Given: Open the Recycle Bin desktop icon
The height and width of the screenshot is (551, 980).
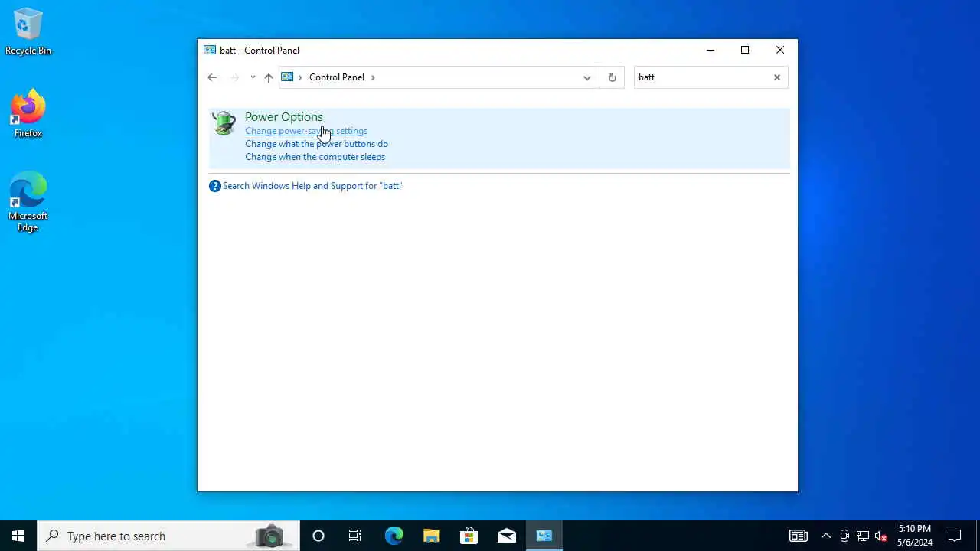Looking at the screenshot, I should (28, 32).
